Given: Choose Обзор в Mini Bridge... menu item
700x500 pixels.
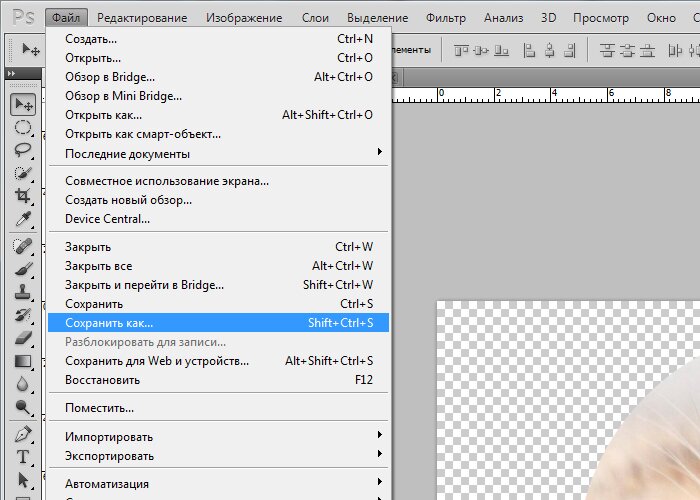Looking at the screenshot, I should coord(218,96).
